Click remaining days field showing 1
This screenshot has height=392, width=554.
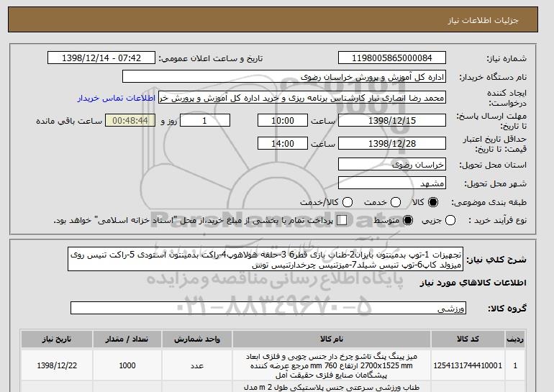coord(205,120)
